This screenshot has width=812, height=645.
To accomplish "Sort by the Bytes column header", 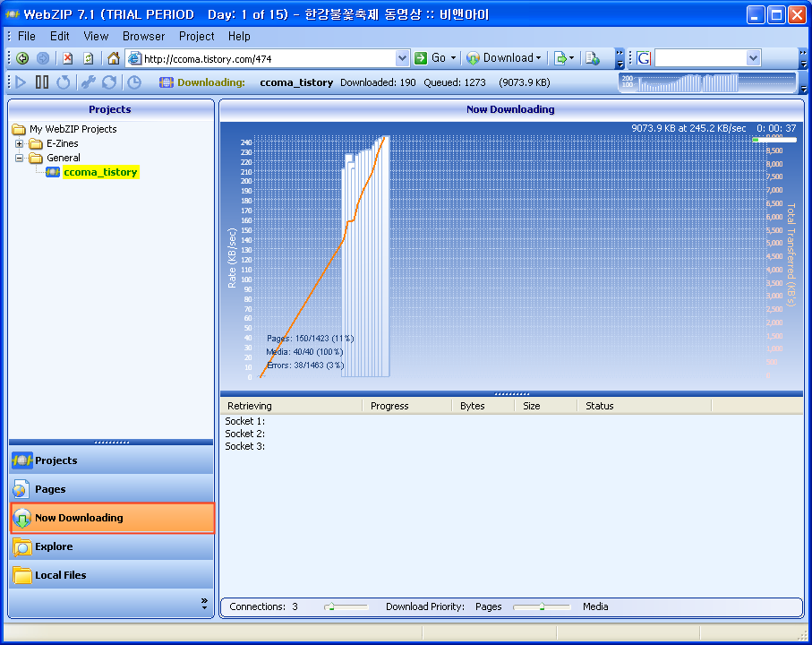I will tap(483, 406).
